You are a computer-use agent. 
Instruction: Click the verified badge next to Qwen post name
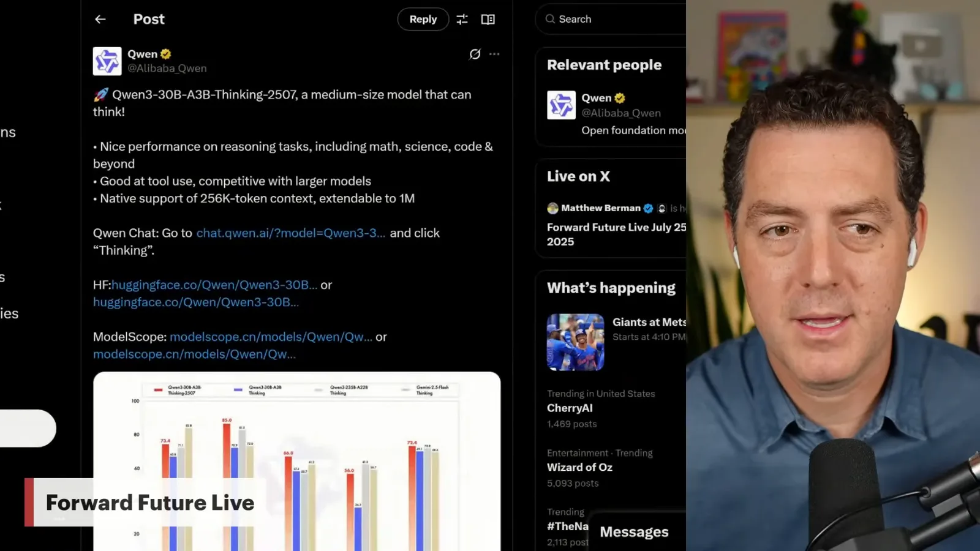point(166,54)
